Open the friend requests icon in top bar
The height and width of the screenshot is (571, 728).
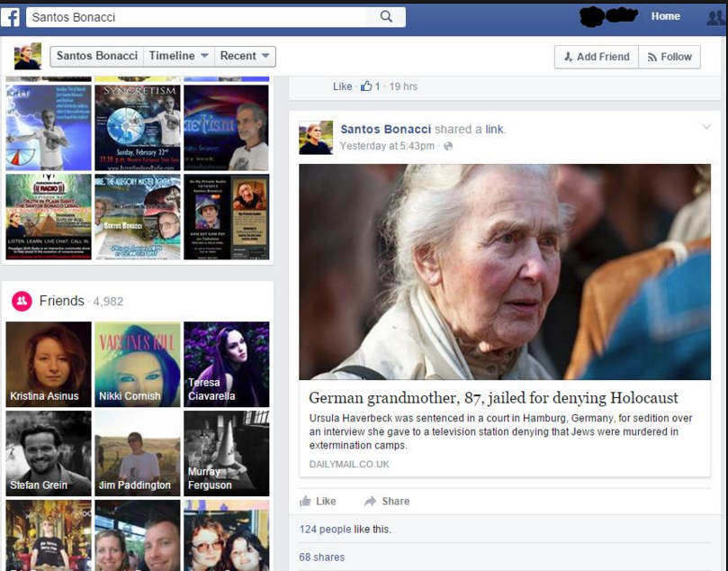pyautogui.click(x=716, y=18)
